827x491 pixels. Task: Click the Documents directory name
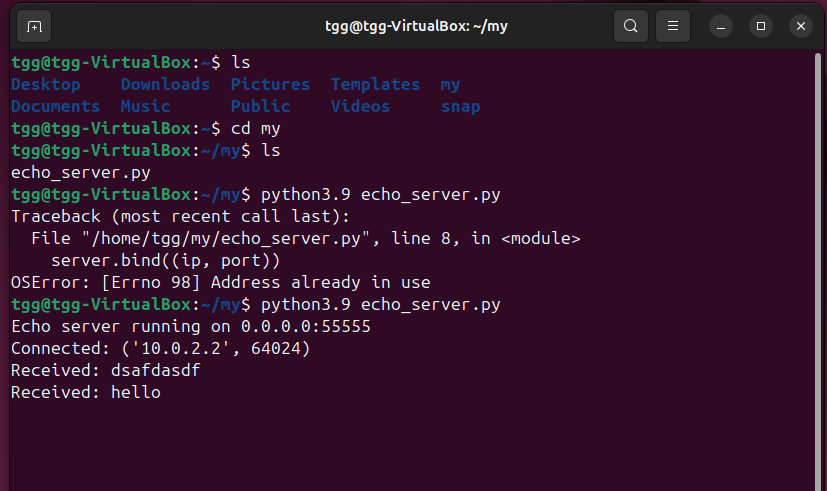tap(55, 107)
